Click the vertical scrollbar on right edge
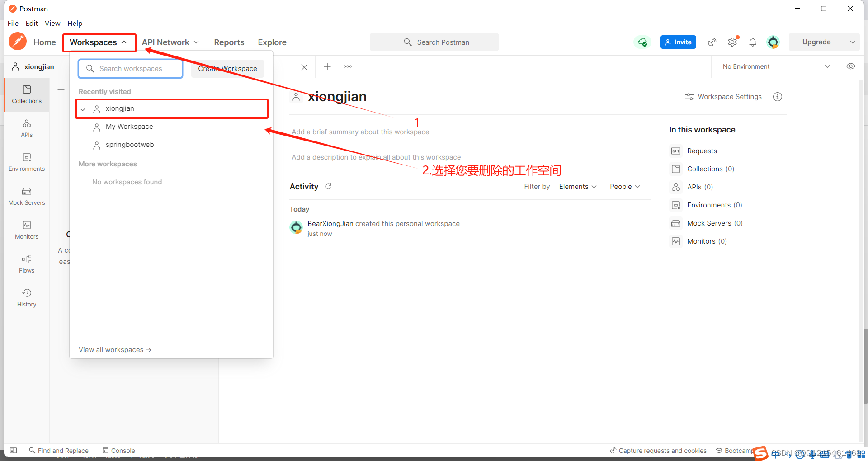Viewport: 868px width, 461px height. [865, 366]
